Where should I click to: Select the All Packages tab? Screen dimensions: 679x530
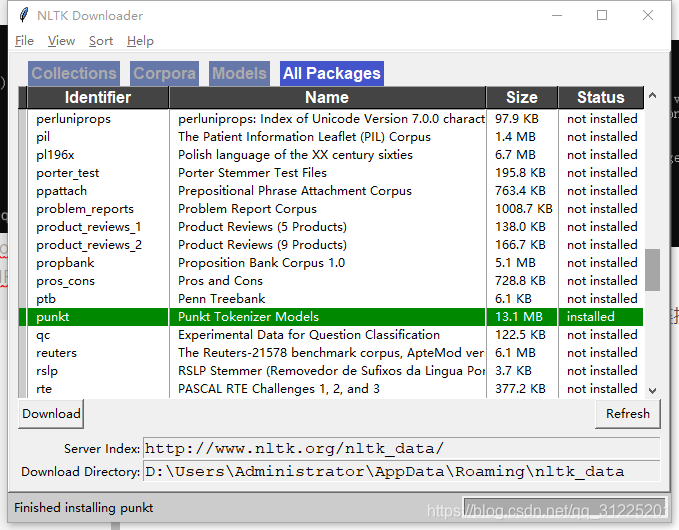tap(332, 73)
